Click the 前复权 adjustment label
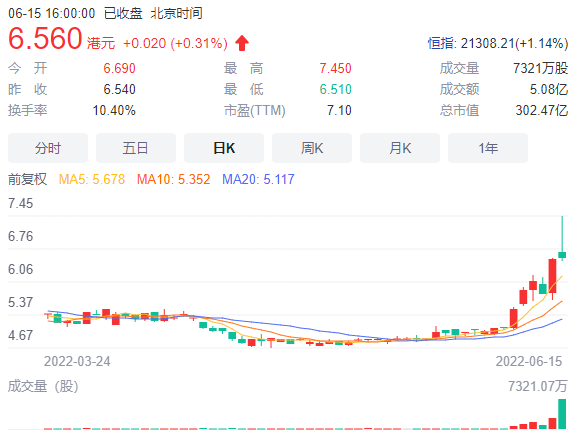Screen dimensions: 579x436 (x=28, y=179)
